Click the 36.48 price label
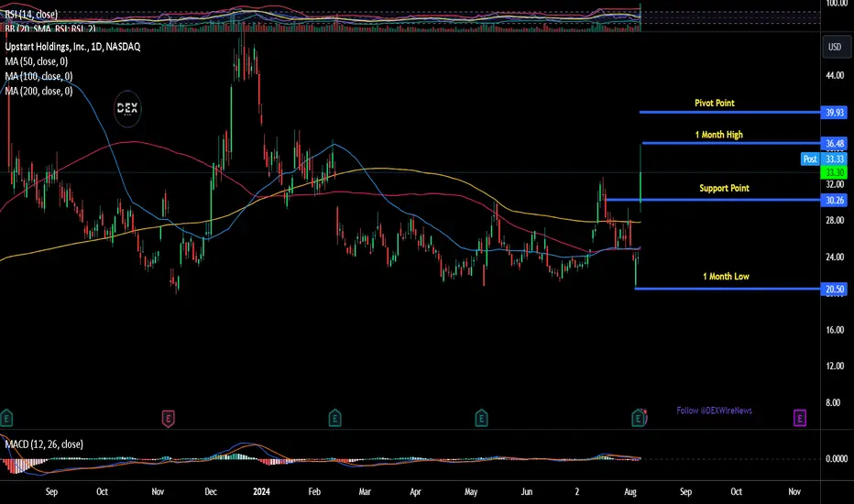854x504 pixels. (834, 143)
